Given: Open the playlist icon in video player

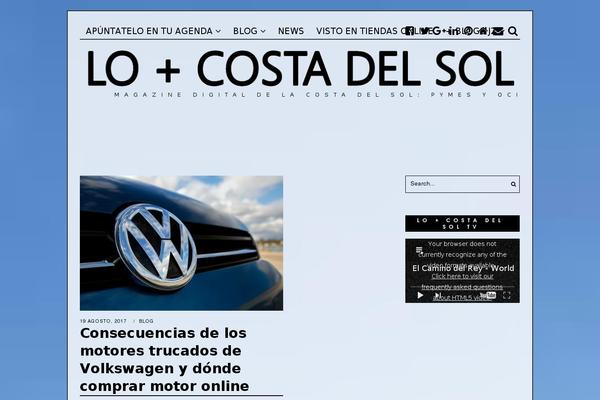Looking at the screenshot, I should point(419,250).
